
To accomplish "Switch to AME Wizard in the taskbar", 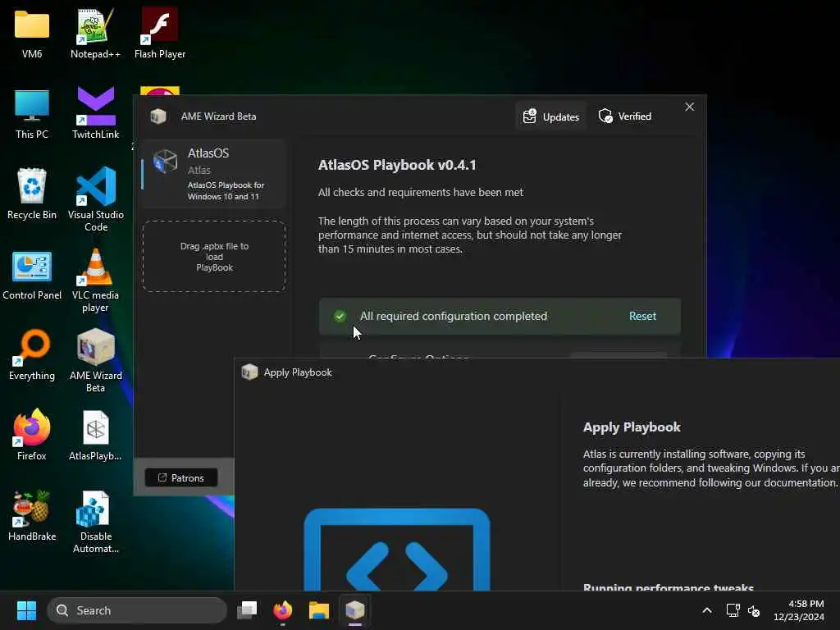I will (x=354, y=610).
